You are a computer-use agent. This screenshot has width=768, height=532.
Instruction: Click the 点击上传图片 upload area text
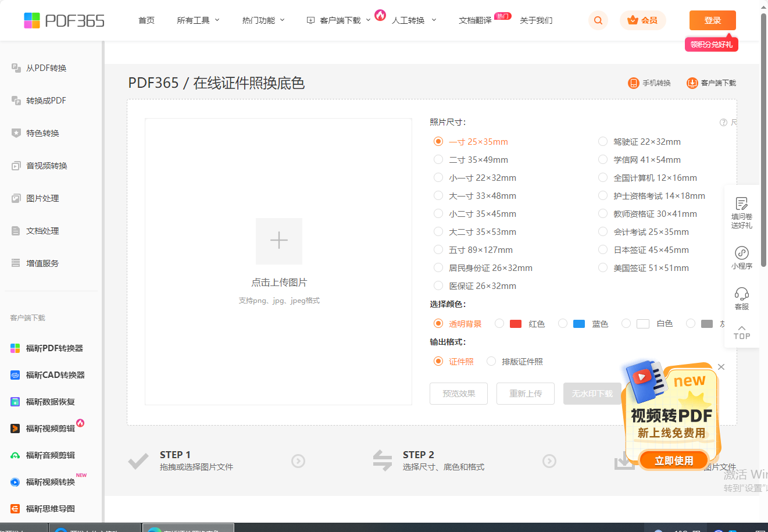[x=279, y=283]
